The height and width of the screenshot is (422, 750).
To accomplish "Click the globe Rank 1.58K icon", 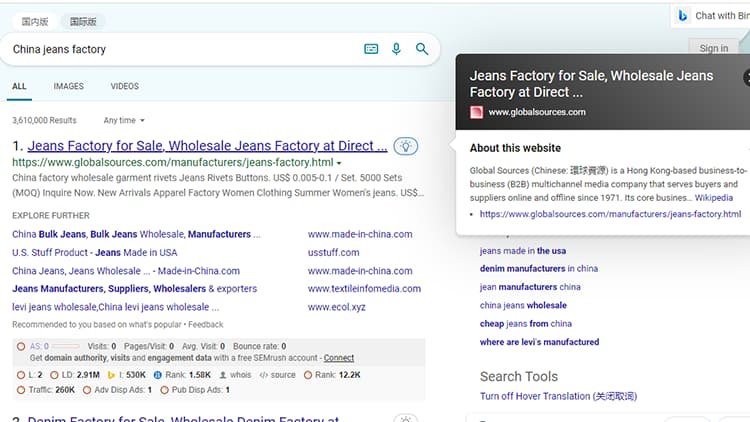I will coord(157,375).
